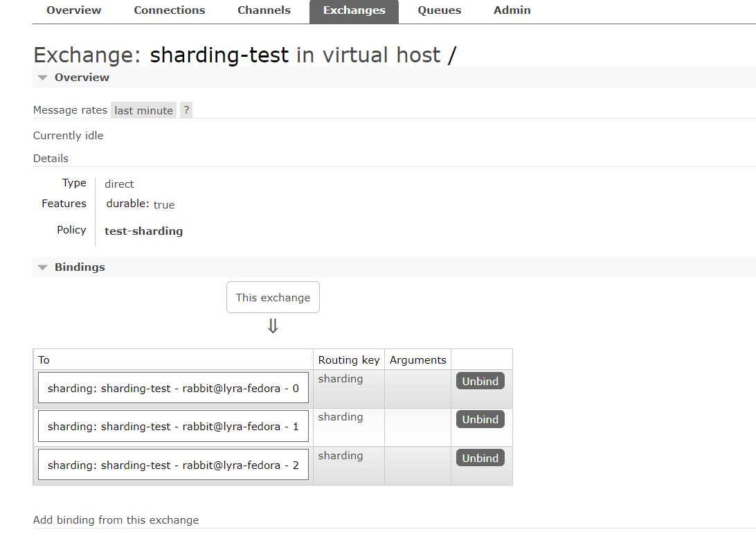Open queue sharding-test rabbit@lyra-fedora - 0

(x=173, y=389)
